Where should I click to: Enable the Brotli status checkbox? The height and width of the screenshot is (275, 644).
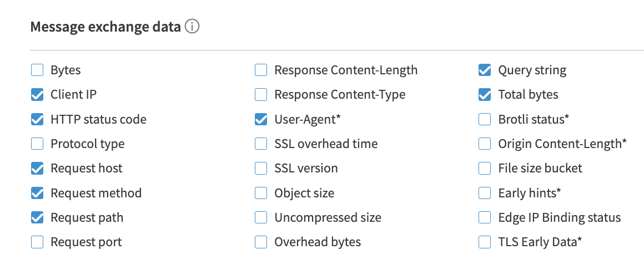485,119
